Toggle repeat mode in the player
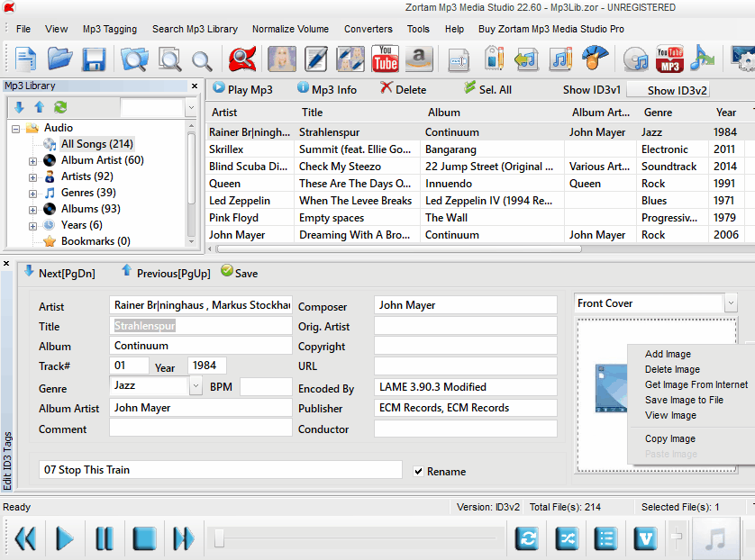Screen dimensions: 755x560 [x=527, y=538]
